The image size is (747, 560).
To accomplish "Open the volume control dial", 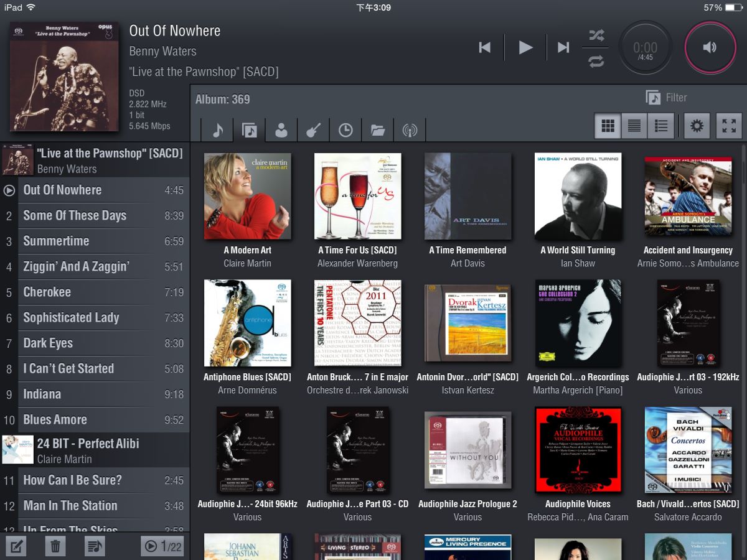I will coord(710,47).
